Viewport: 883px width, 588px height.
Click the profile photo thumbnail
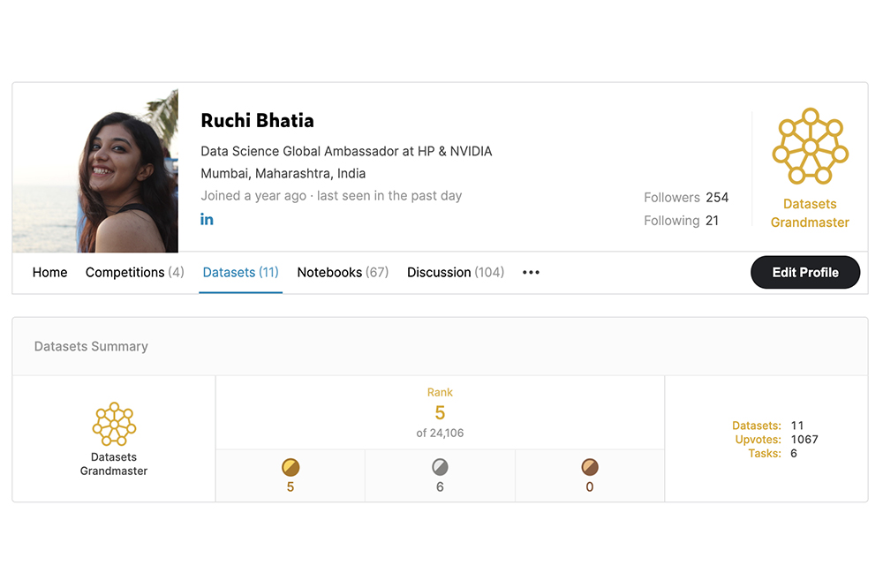tap(95, 170)
